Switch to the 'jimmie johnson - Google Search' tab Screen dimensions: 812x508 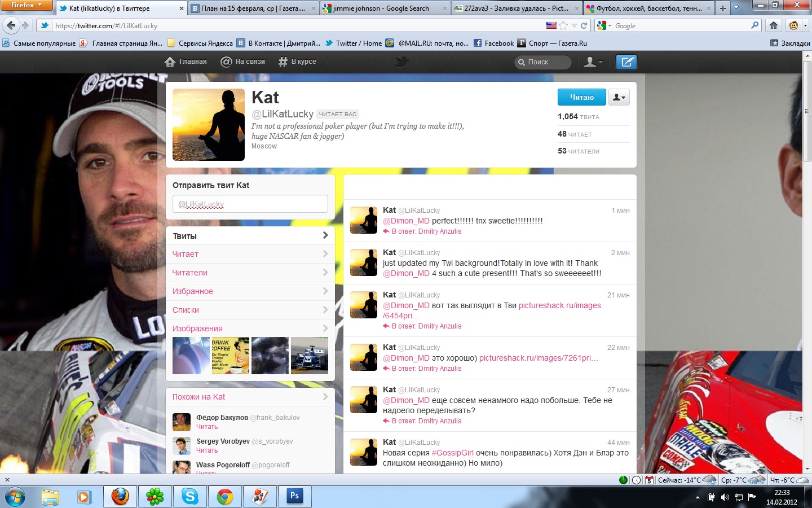(385, 8)
